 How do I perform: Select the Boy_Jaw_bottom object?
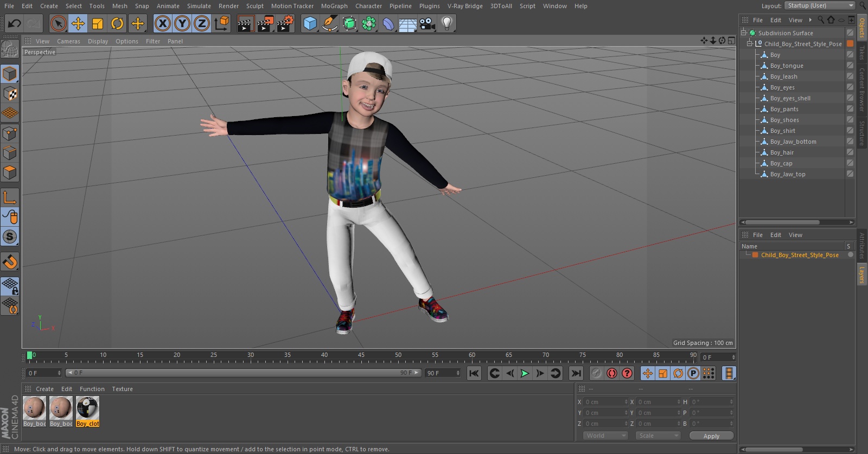tap(793, 142)
